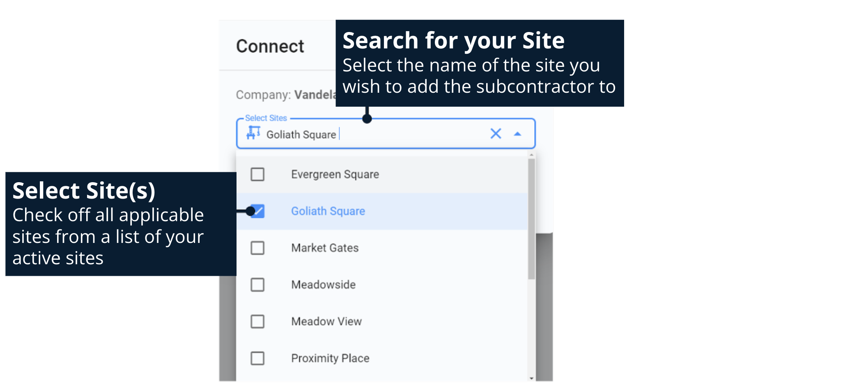Select Proximity Place option text

tap(330, 358)
